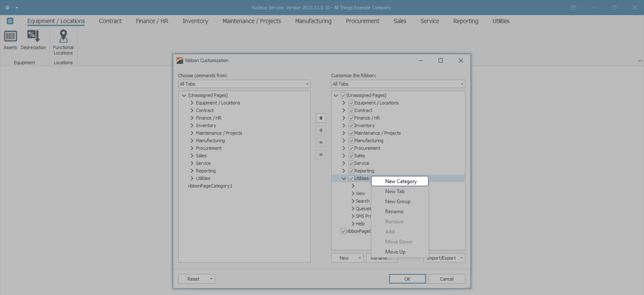Close the Ribbon Customization dialog
This screenshot has height=295, width=644.
click(461, 60)
